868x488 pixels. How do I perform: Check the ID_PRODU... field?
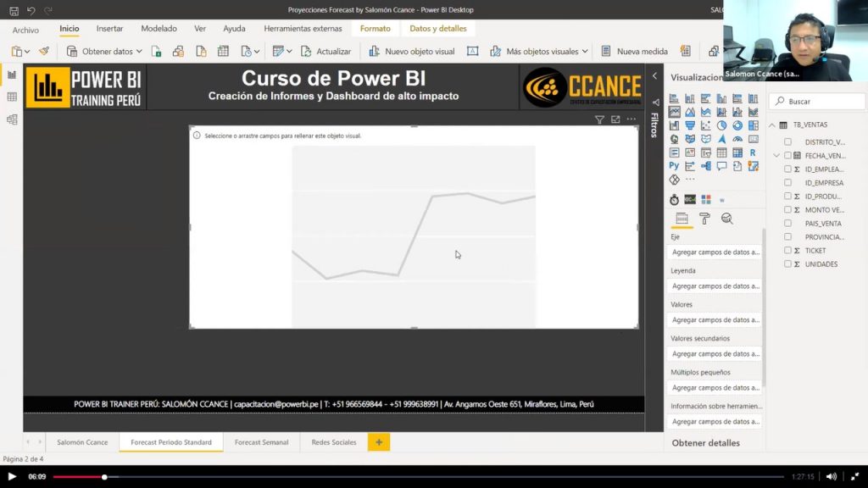(787, 197)
